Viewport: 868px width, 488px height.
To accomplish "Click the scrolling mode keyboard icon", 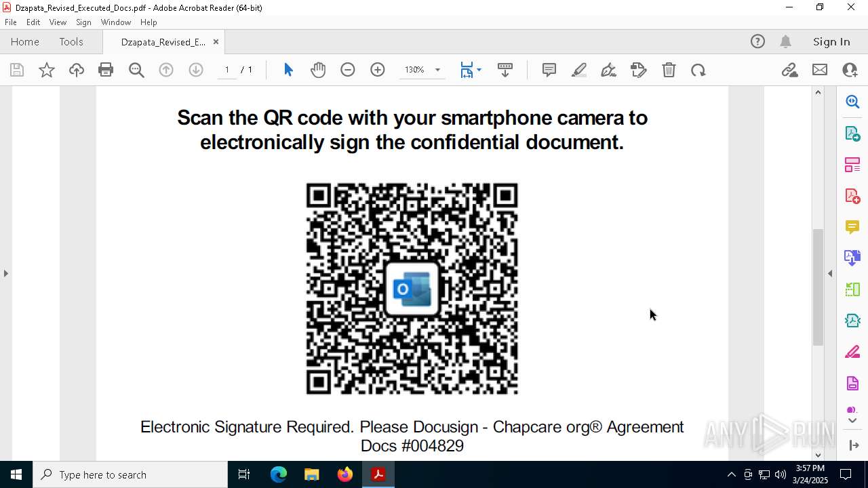I will click(x=505, y=70).
